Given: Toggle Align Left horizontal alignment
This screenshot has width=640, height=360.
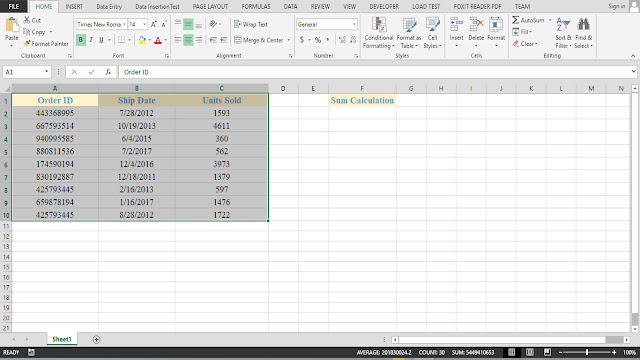Looking at the screenshot, I should (x=178, y=40).
